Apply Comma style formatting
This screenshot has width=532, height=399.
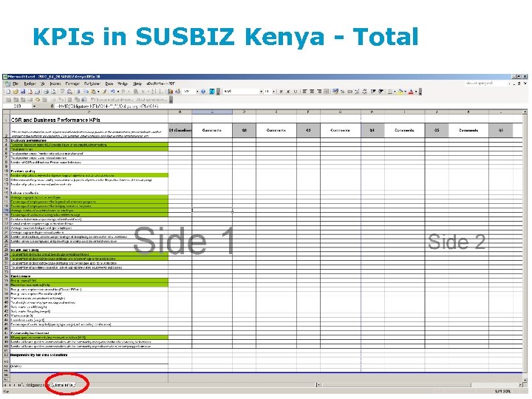pos(349,92)
